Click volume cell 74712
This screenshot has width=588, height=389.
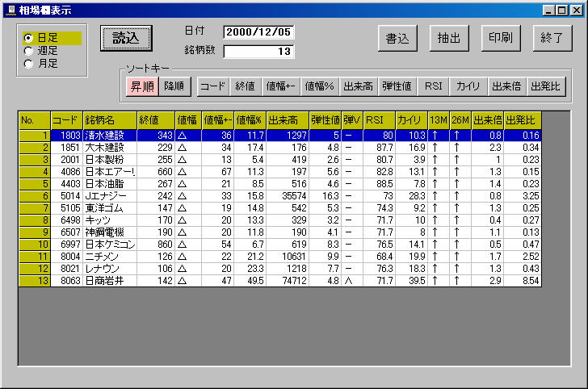click(x=288, y=281)
